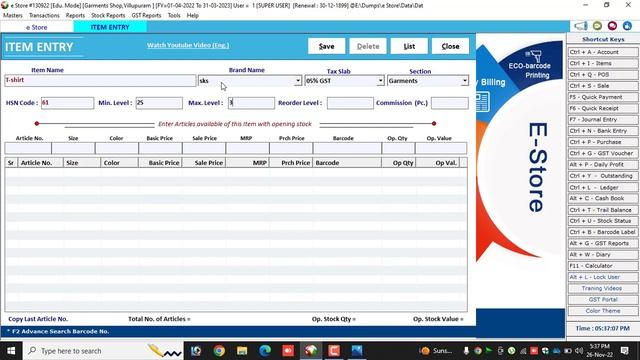
Task: Click the Min. Level input field
Action: click(x=159, y=103)
